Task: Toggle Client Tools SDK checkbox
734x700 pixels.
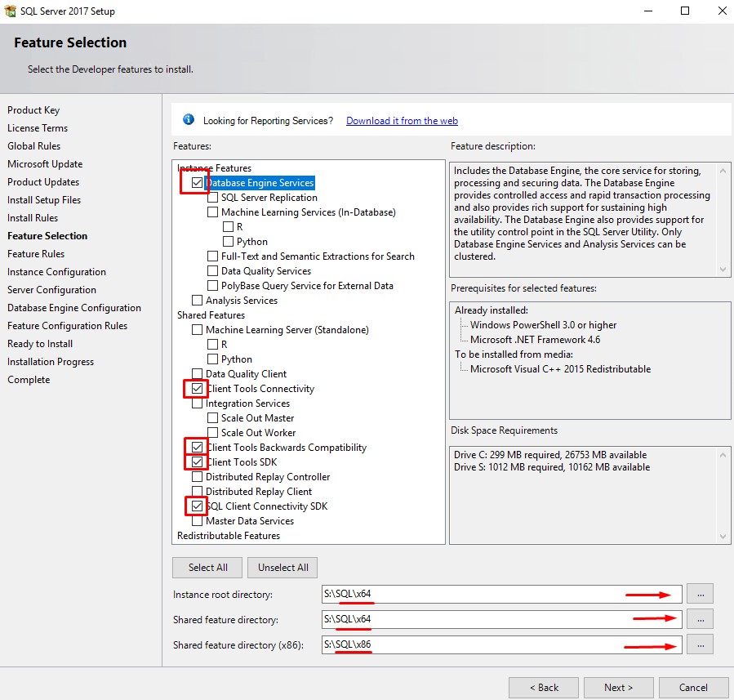Action: click(197, 462)
